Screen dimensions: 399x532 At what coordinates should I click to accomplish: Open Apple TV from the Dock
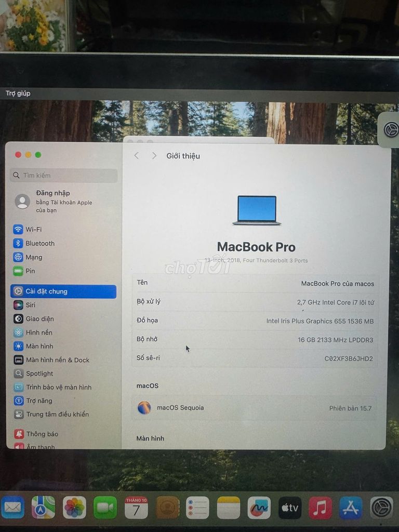click(290, 508)
